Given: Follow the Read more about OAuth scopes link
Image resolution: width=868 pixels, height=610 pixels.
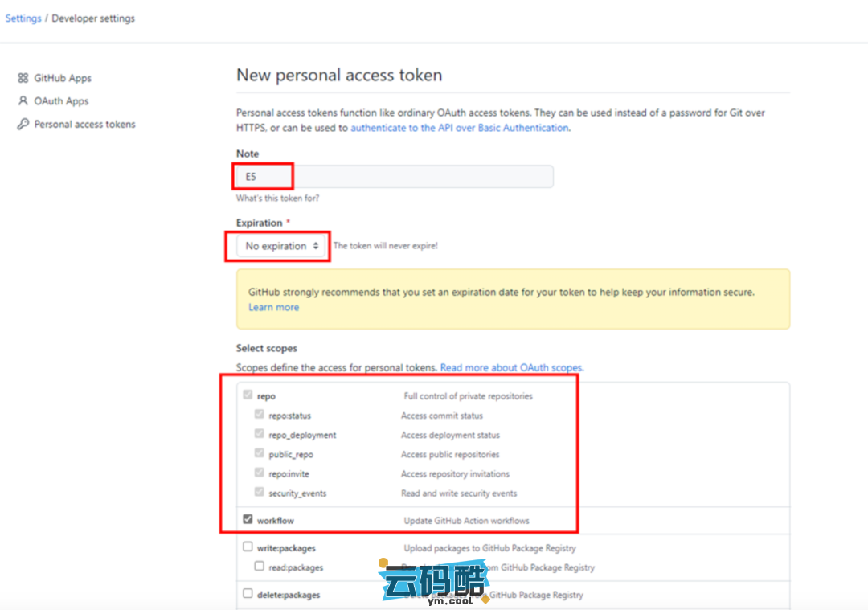Looking at the screenshot, I should [x=511, y=367].
